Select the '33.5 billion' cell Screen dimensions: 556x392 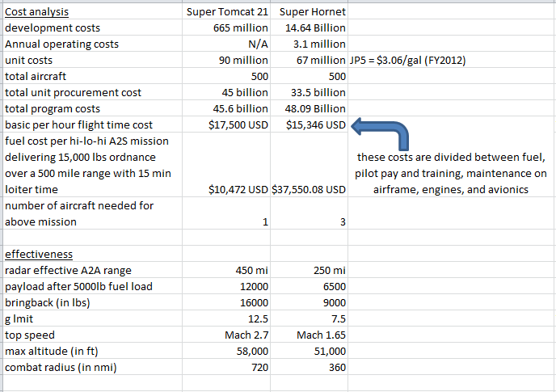310,92
